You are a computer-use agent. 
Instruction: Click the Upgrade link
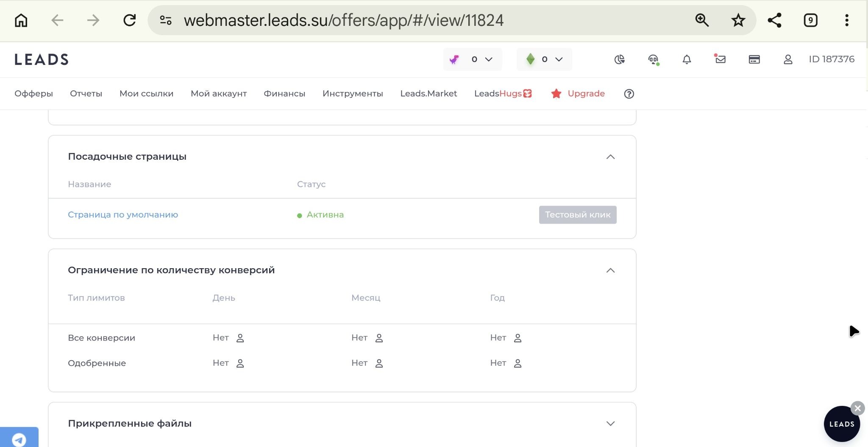(x=578, y=94)
